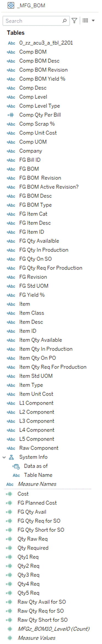
Task: Click the Abc icon next to Company
Action: coord(11,151)
